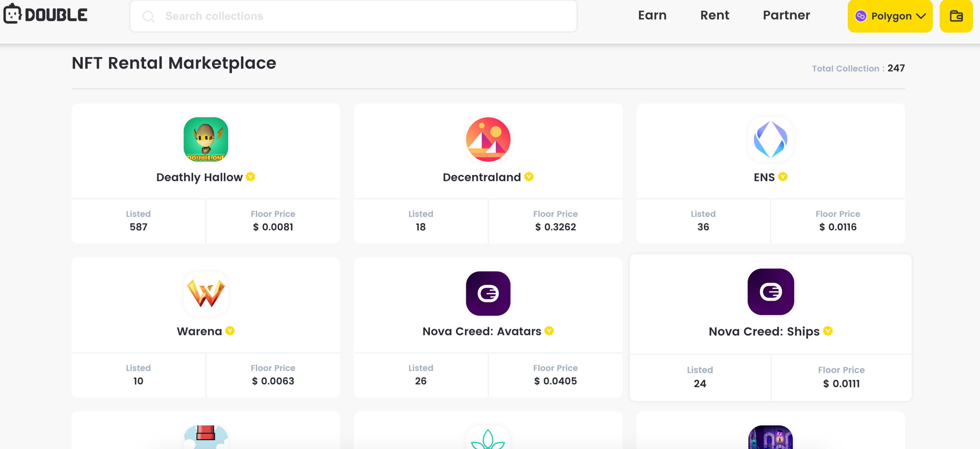Select the Decentraland collection logo
The height and width of the screenshot is (449, 980).
tap(488, 140)
